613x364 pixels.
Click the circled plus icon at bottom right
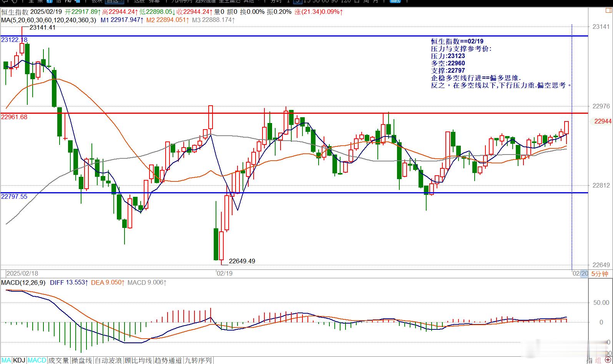click(x=608, y=360)
